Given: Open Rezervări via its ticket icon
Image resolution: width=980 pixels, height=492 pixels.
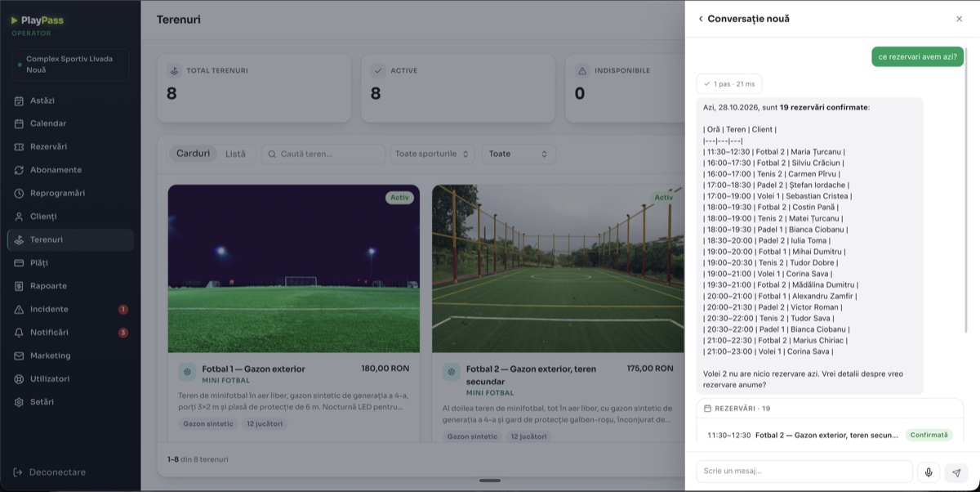Looking at the screenshot, I should [19, 147].
